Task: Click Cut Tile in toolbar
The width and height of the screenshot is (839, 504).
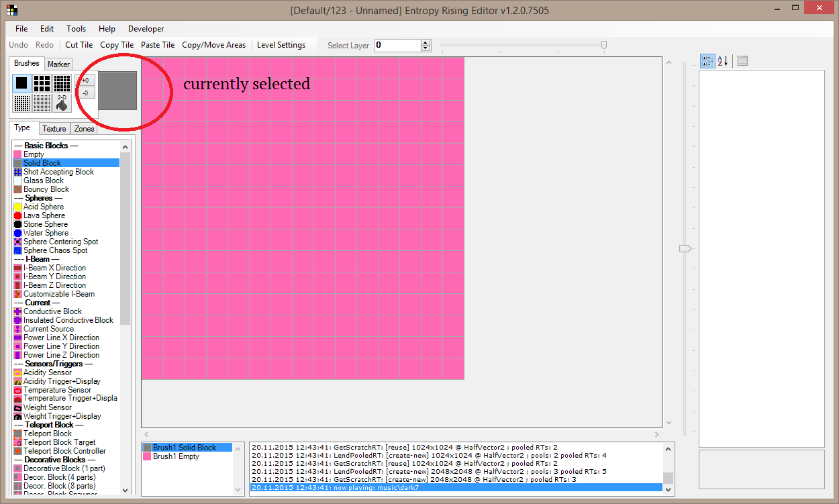Action: 79,45
